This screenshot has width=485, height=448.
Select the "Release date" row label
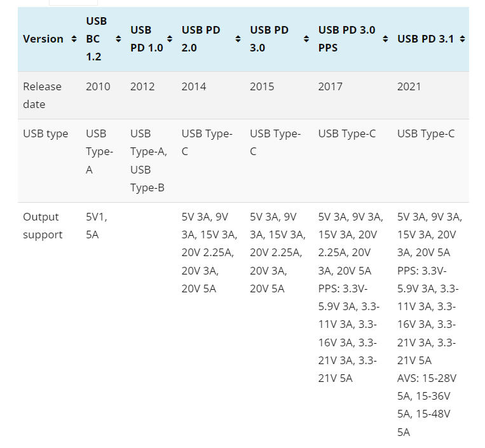(x=42, y=95)
